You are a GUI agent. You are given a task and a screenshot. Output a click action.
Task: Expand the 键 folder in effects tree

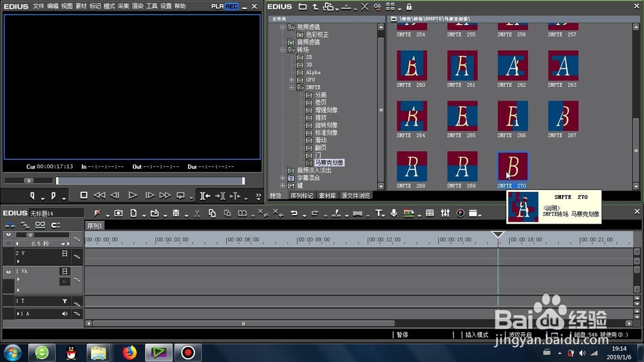click(282, 186)
